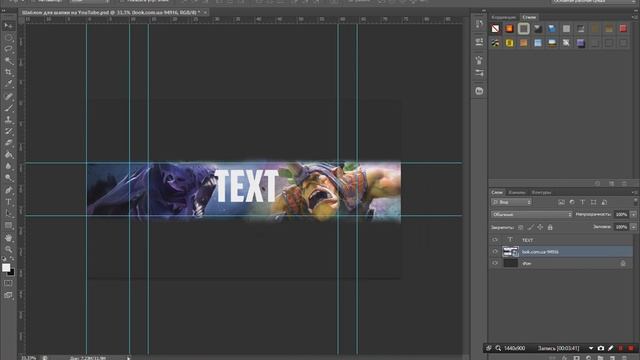Screen dimensions: 640x360
Task: Open the layer filter type dropdown Вид
Action: click(x=511, y=202)
